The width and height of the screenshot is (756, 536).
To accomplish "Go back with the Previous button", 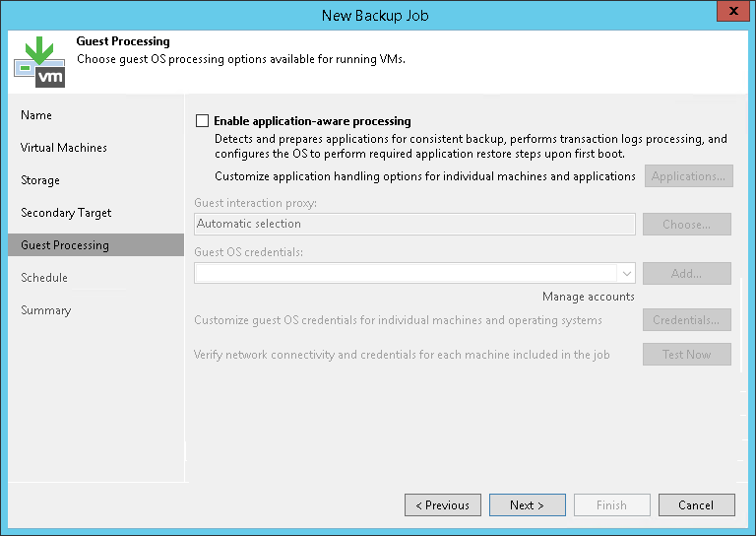I will point(443,505).
